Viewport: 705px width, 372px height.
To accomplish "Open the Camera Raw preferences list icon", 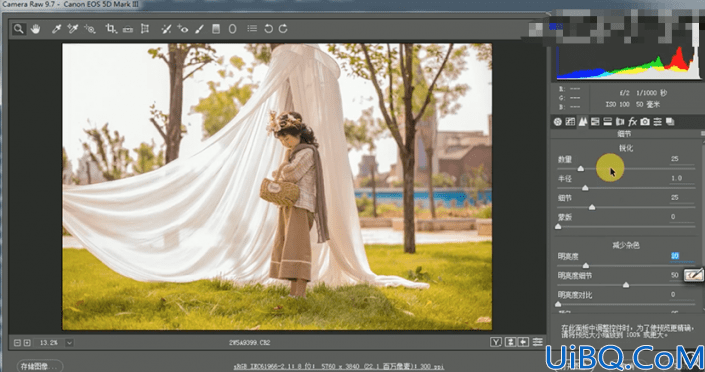I will [x=252, y=29].
